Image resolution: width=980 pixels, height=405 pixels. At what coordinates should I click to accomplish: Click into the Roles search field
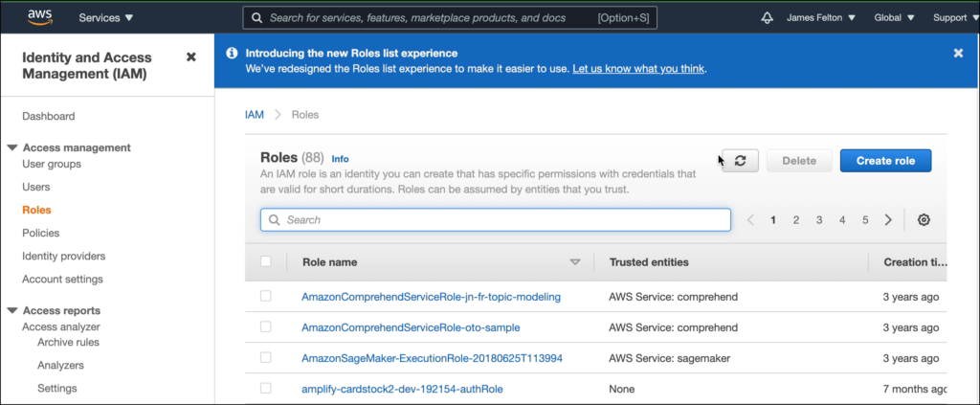click(x=496, y=220)
